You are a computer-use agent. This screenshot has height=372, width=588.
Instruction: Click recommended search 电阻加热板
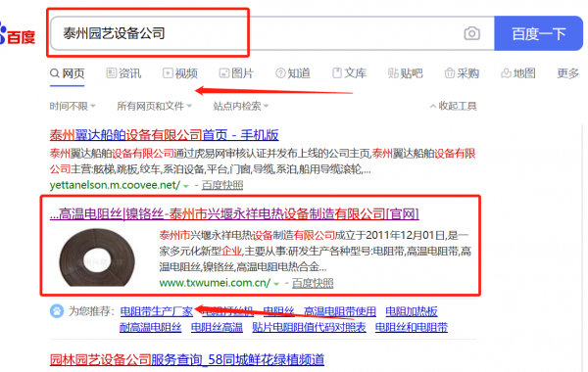point(412,311)
